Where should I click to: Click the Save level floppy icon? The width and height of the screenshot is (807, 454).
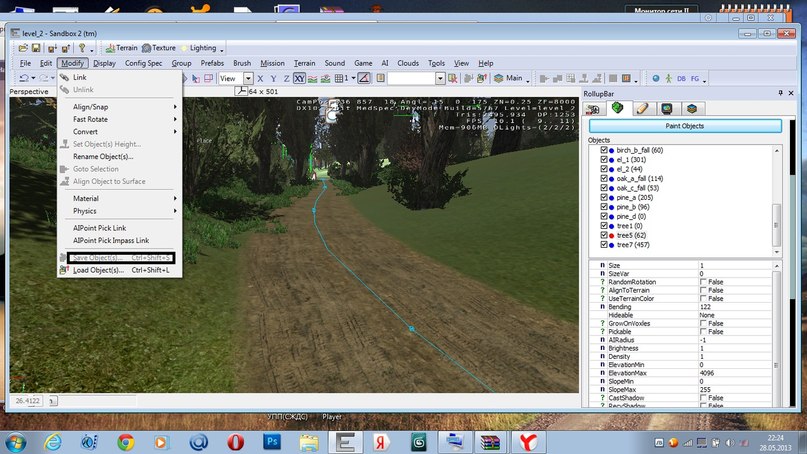pyautogui.click(x=36, y=48)
